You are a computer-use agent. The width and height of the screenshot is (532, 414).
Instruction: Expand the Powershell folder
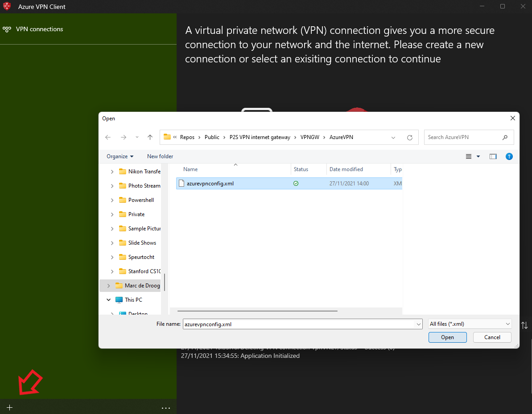pos(112,201)
